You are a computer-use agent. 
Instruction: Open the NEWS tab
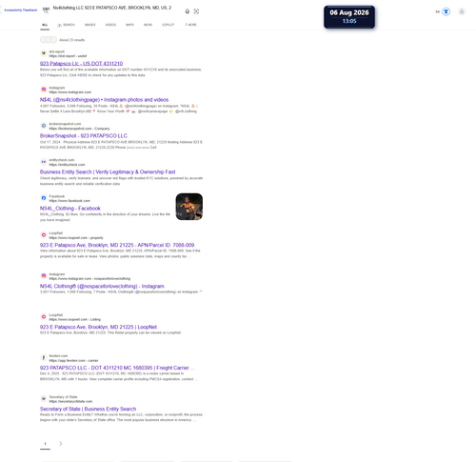(148, 25)
